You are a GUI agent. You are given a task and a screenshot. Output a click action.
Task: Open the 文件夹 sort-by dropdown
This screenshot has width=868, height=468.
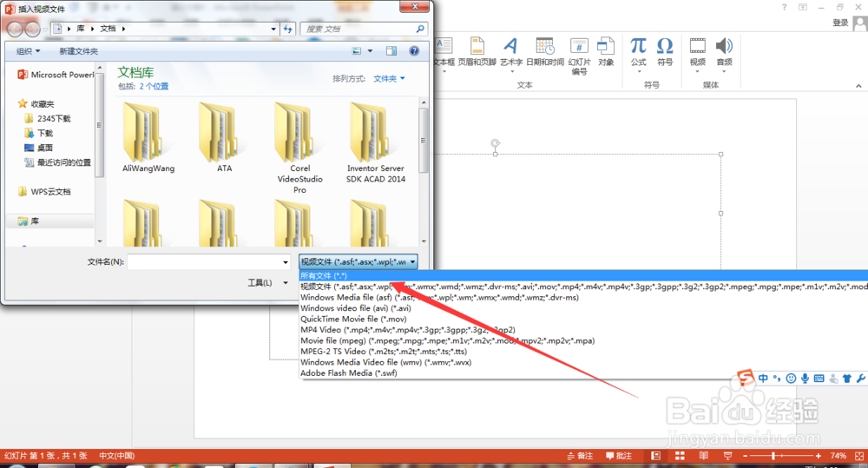pyautogui.click(x=389, y=79)
